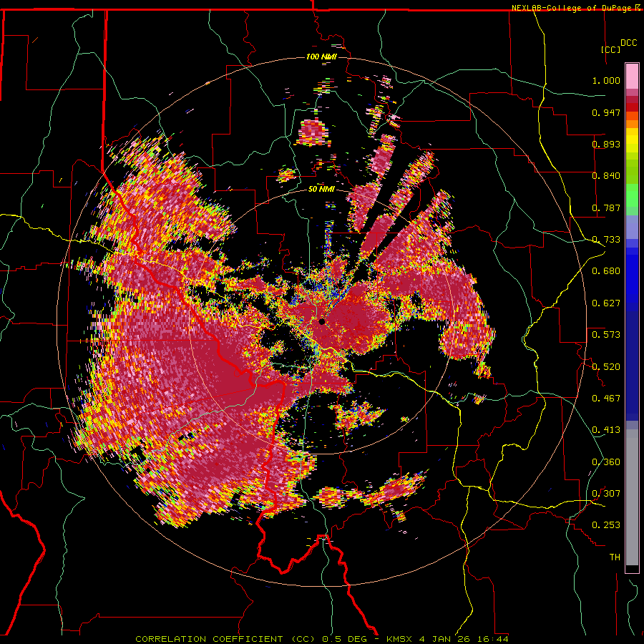Click the "0.840" color scale value
This screenshot has height=644, width=644.
pyautogui.click(x=606, y=176)
